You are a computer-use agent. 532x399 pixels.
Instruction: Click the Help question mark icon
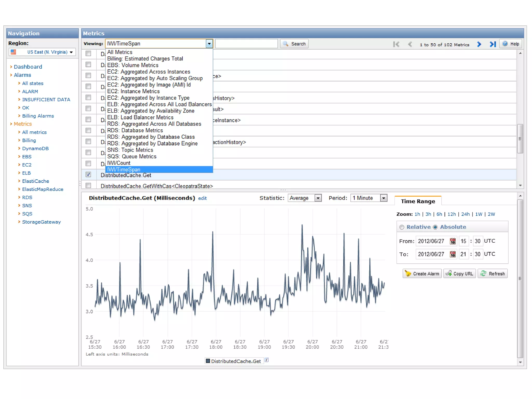505,44
